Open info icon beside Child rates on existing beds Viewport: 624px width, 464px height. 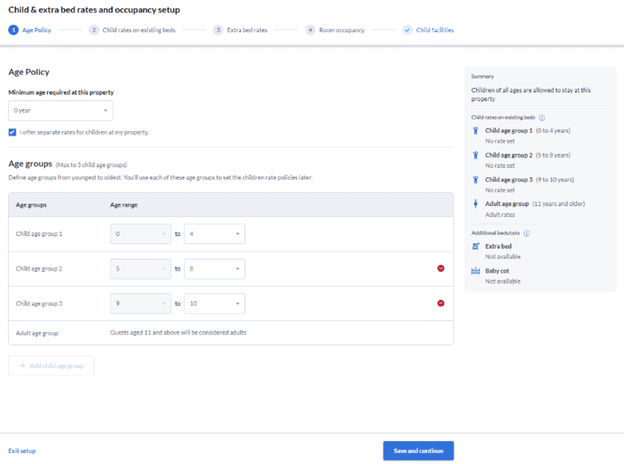click(542, 117)
